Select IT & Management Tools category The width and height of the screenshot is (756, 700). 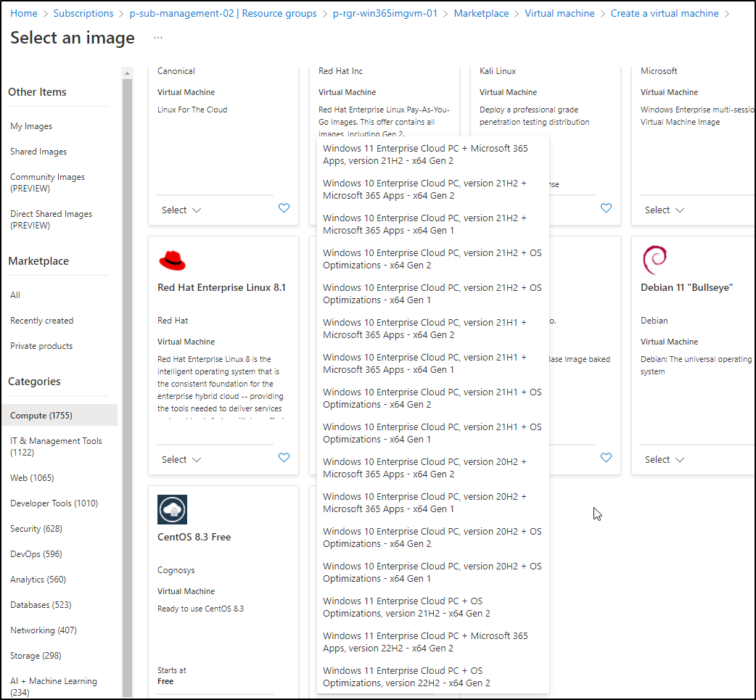tap(56, 446)
